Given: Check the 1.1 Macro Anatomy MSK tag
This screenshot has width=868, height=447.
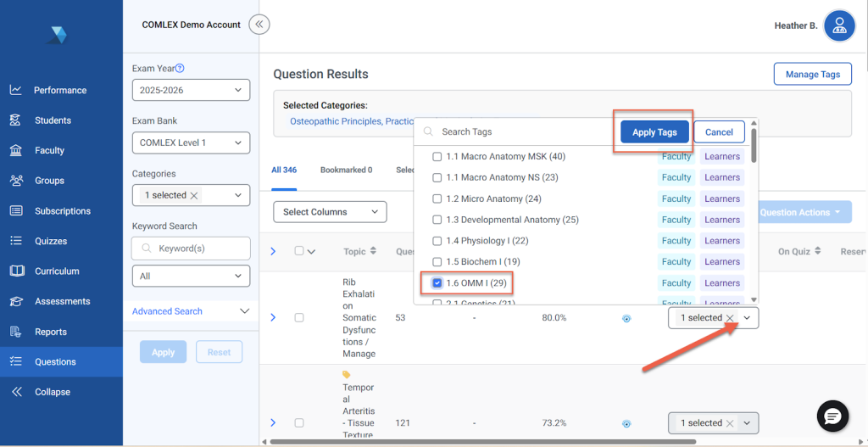Looking at the screenshot, I should 437,157.
